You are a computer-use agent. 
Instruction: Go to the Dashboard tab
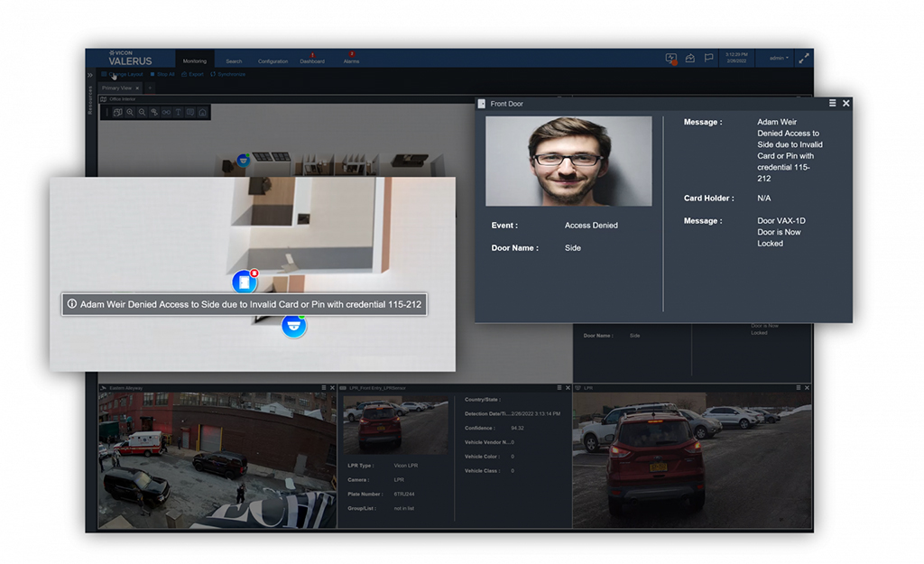[x=312, y=60]
